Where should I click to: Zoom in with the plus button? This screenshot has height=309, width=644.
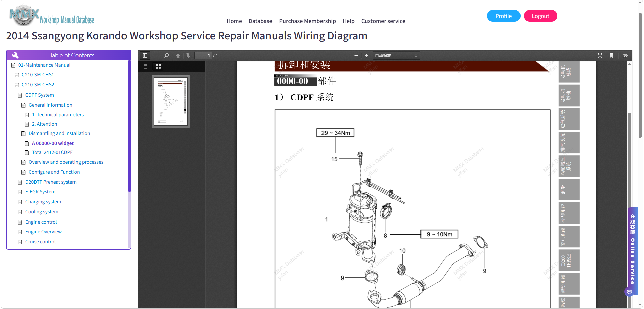click(366, 56)
